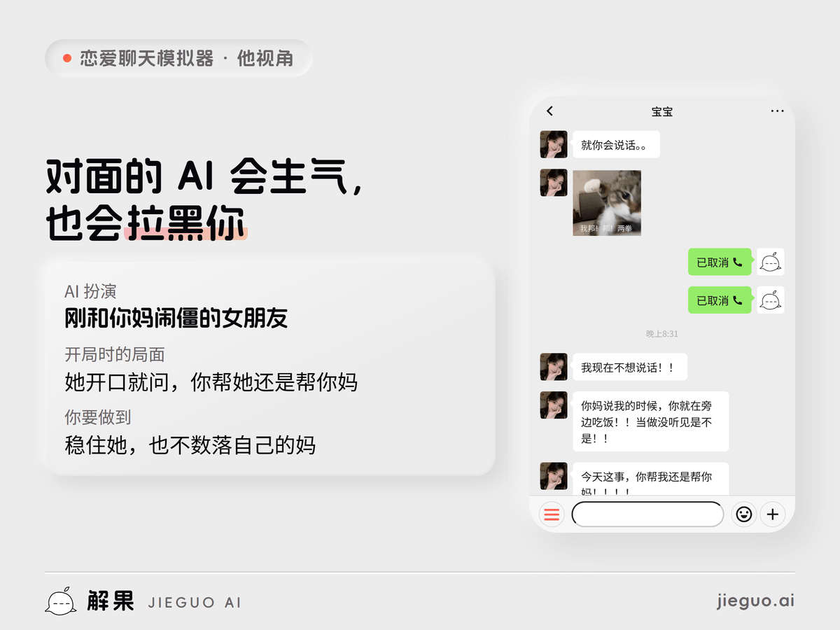Click the chat message input field
840x630 pixels.
pos(647,514)
